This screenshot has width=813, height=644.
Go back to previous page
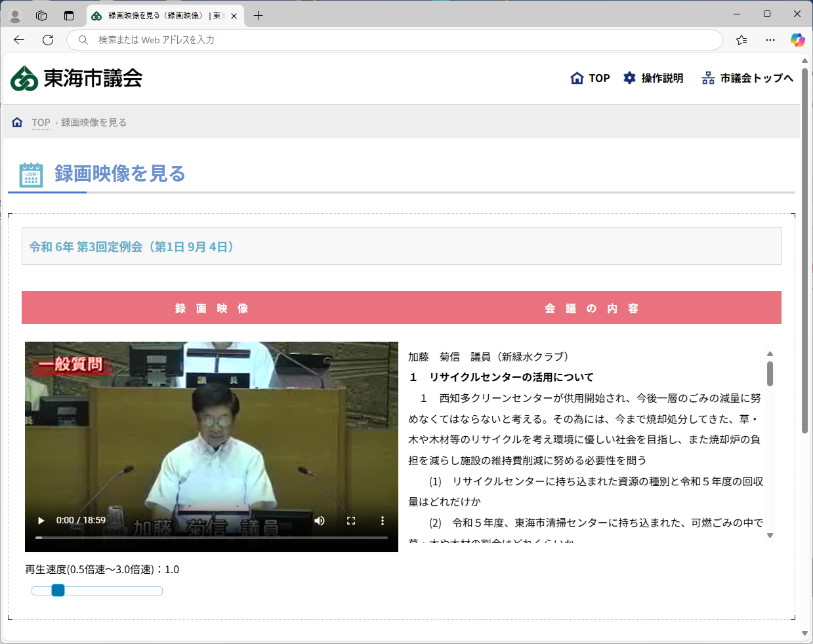(x=19, y=40)
